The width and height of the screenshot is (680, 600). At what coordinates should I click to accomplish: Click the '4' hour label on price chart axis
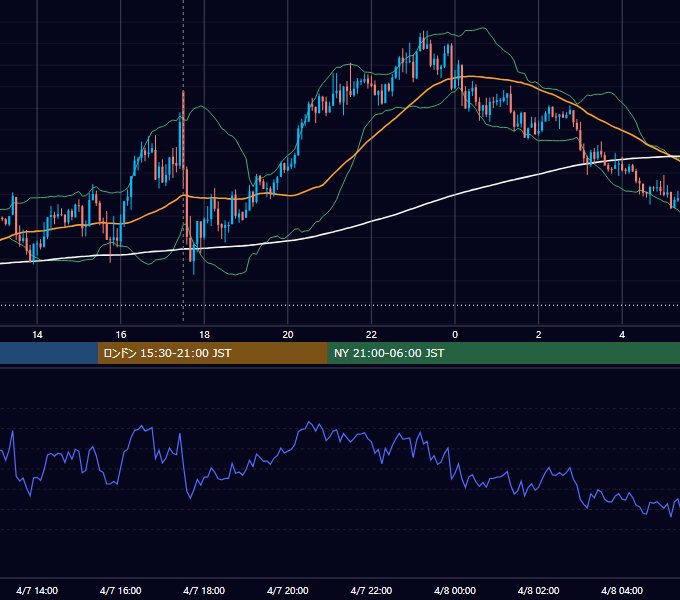pyautogui.click(x=622, y=335)
